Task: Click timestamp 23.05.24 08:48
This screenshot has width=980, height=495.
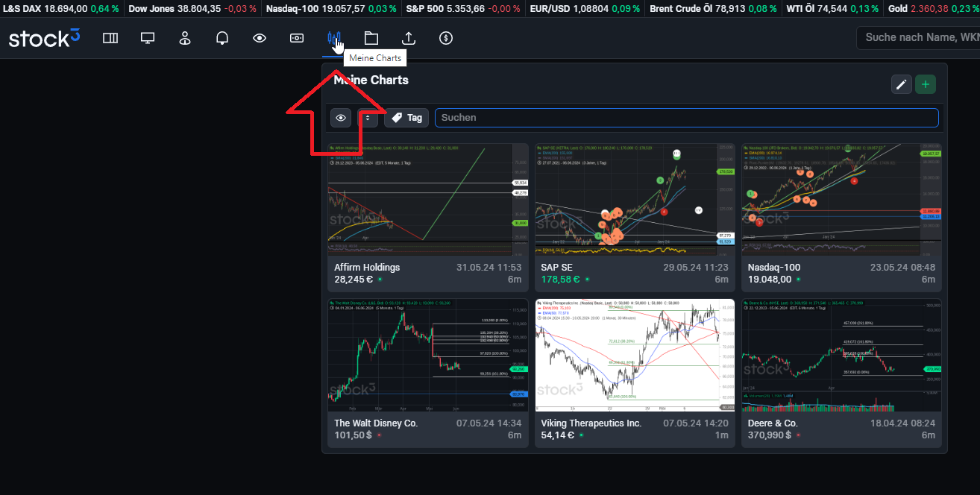Action: [x=902, y=267]
